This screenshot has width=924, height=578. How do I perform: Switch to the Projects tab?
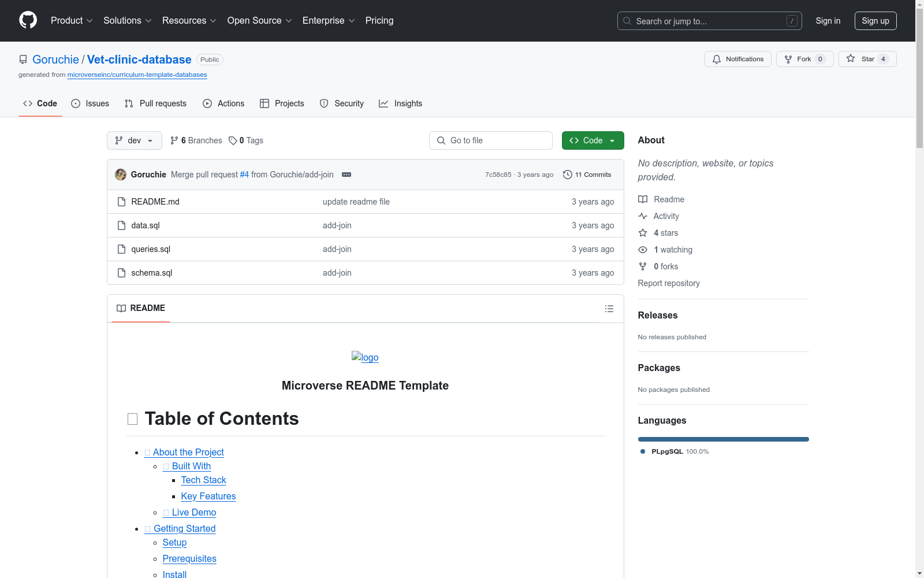tap(282, 103)
